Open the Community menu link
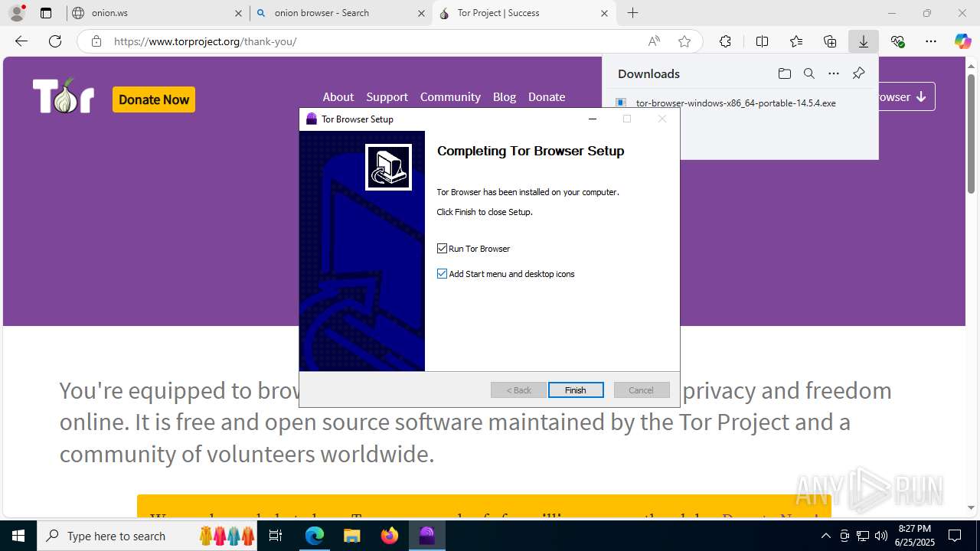 450,97
